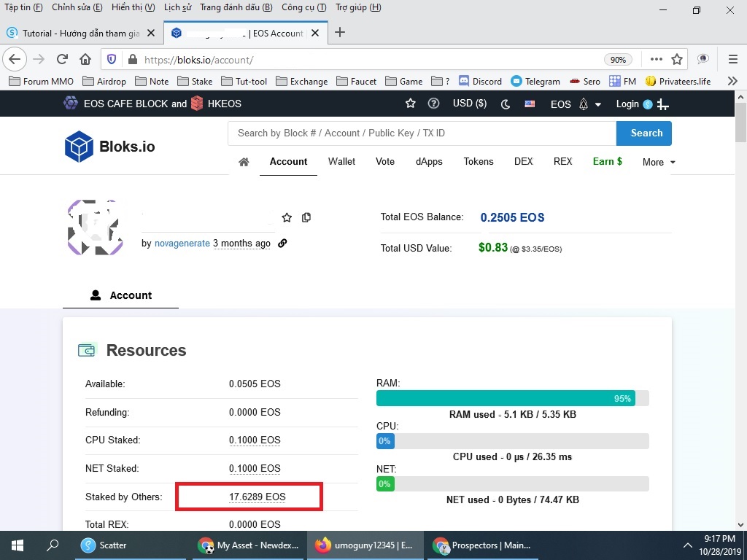Open the Wallet tab

[x=341, y=161]
